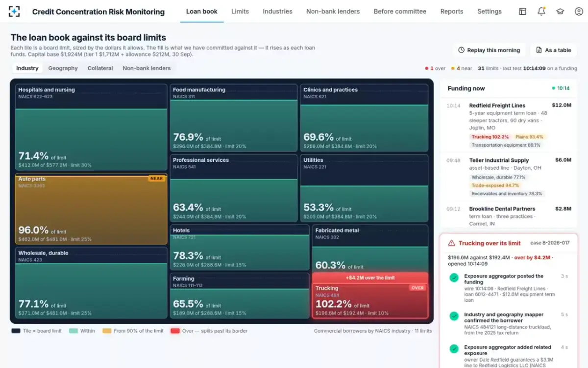The height and width of the screenshot is (368, 588).
Task: Click the green 'Within' legend swatch
Action: click(73, 331)
